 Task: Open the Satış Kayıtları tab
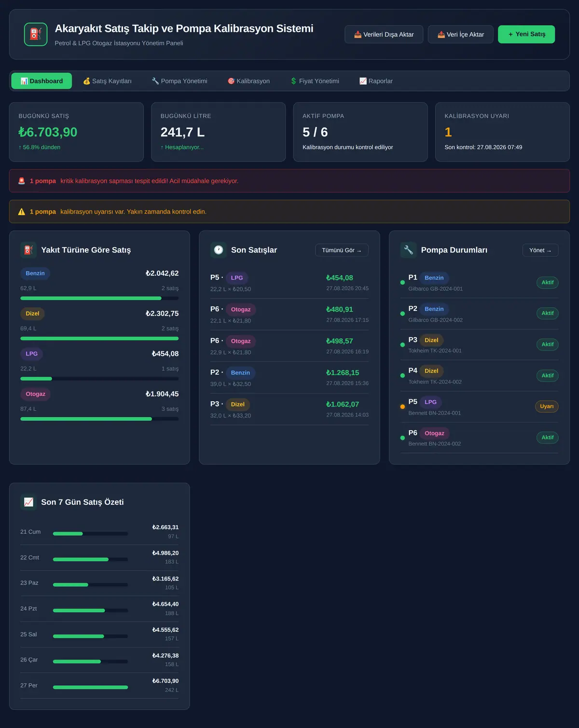click(107, 81)
